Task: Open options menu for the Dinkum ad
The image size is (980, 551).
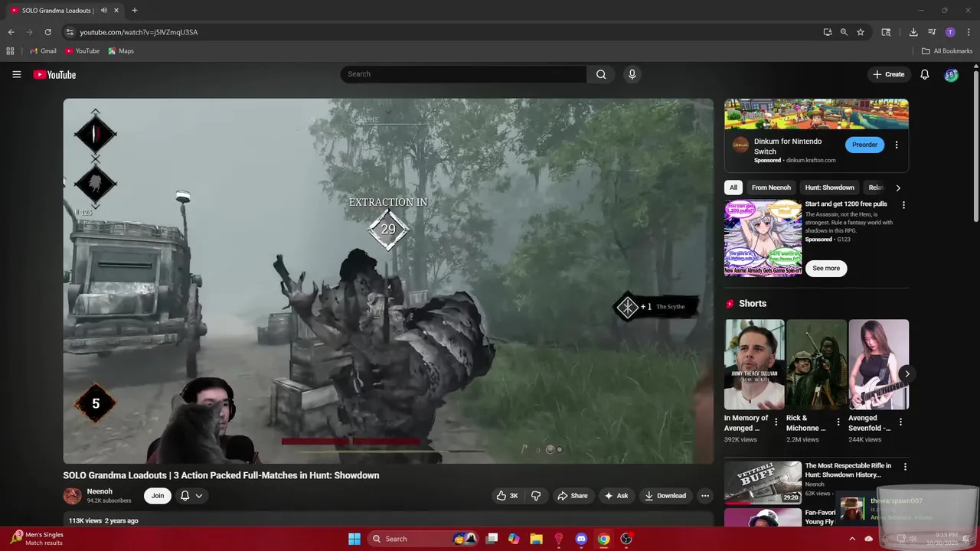Action: [x=897, y=145]
